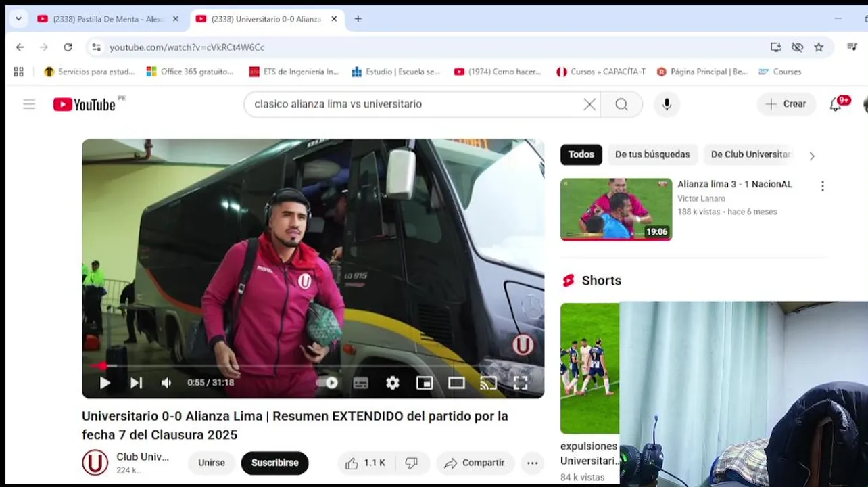This screenshot has height=487, width=868.
Task: Open the browser tab search dropdown
Action: 18,19
